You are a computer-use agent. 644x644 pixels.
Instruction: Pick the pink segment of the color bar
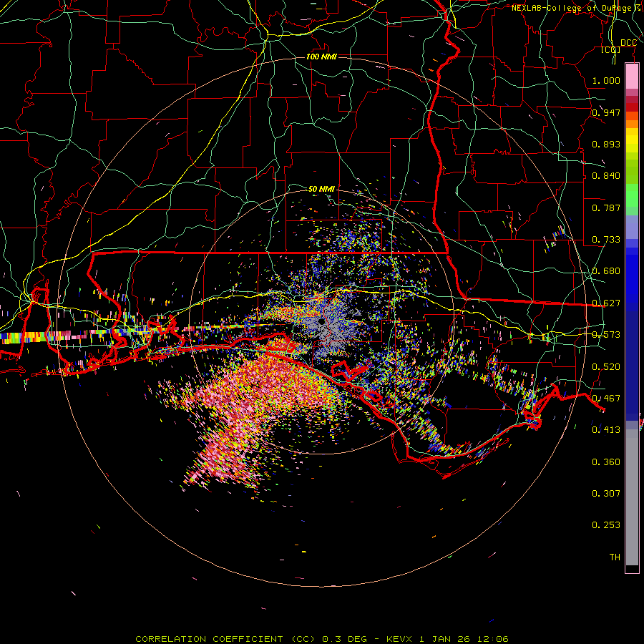click(632, 77)
